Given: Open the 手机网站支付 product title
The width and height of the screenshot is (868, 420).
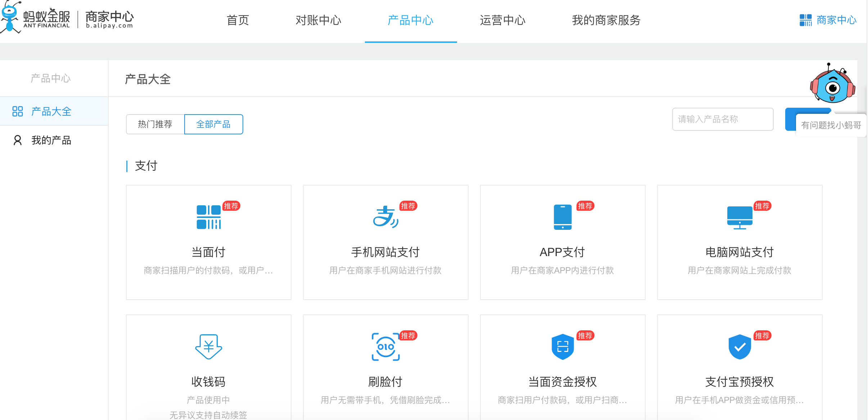Looking at the screenshot, I should click(385, 252).
